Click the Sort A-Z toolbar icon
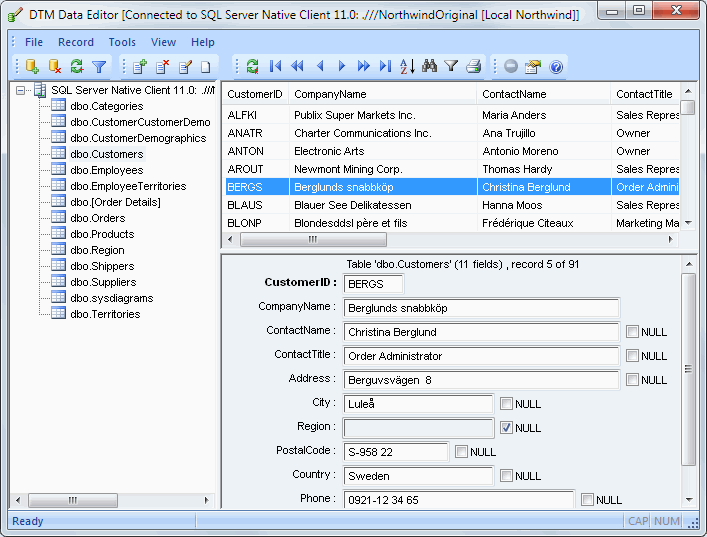This screenshot has height=537, width=707. click(407, 67)
